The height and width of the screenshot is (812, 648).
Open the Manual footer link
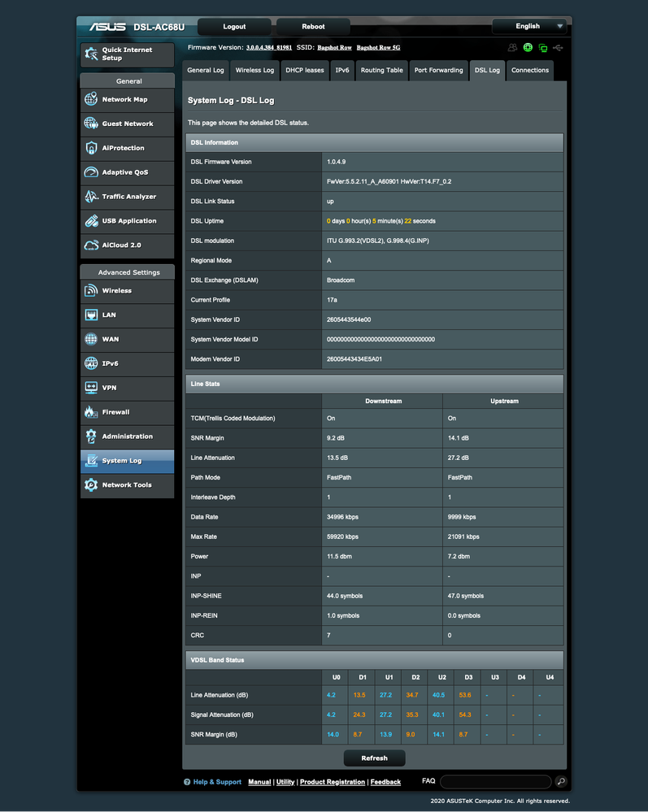pyautogui.click(x=259, y=782)
